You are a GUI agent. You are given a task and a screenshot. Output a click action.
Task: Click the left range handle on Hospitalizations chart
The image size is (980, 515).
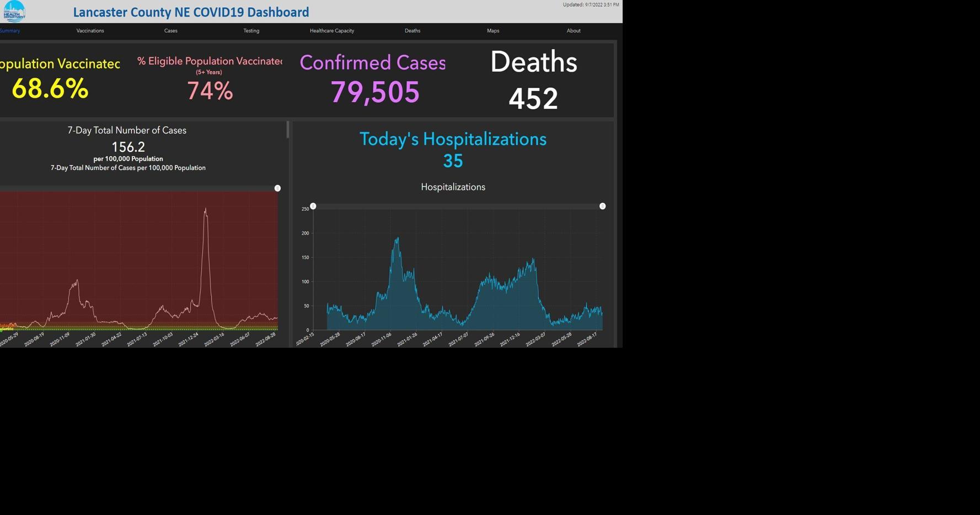313,206
